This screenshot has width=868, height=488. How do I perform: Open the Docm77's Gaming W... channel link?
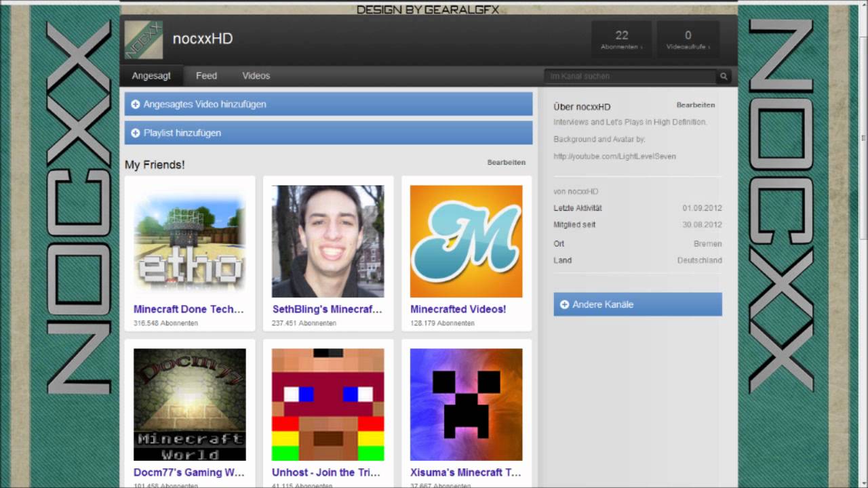pyautogui.click(x=189, y=472)
